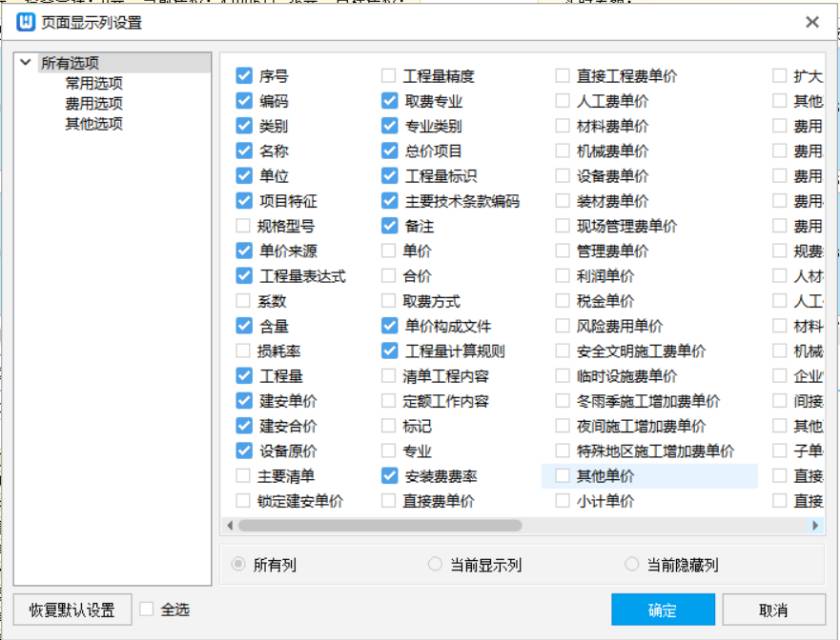The image size is (840, 640).
Task: Uncheck the 工程量计算规则 checkbox
Action: tap(389, 351)
